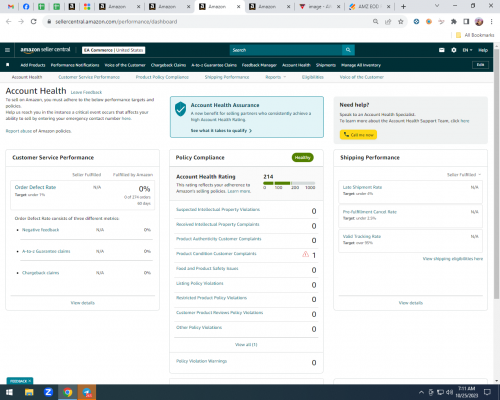Click the search magnifier button
Image resolution: width=500 pixels, height=400 pixels.
(x=348, y=50)
